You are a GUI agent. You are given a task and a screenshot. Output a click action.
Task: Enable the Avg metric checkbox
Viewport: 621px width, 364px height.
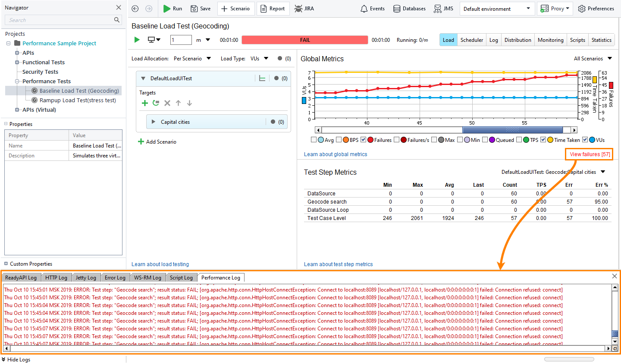click(314, 139)
